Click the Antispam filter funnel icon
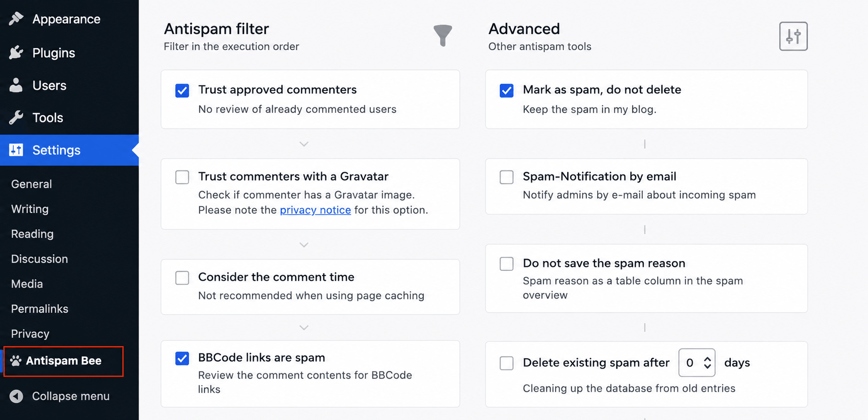The width and height of the screenshot is (868, 420). [443, 35]
